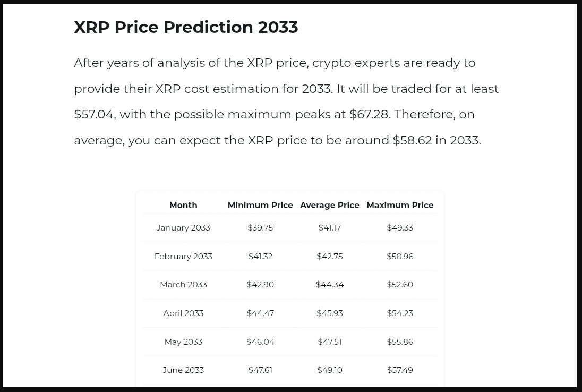Select the April 2033 row label

tap(183, 313)
